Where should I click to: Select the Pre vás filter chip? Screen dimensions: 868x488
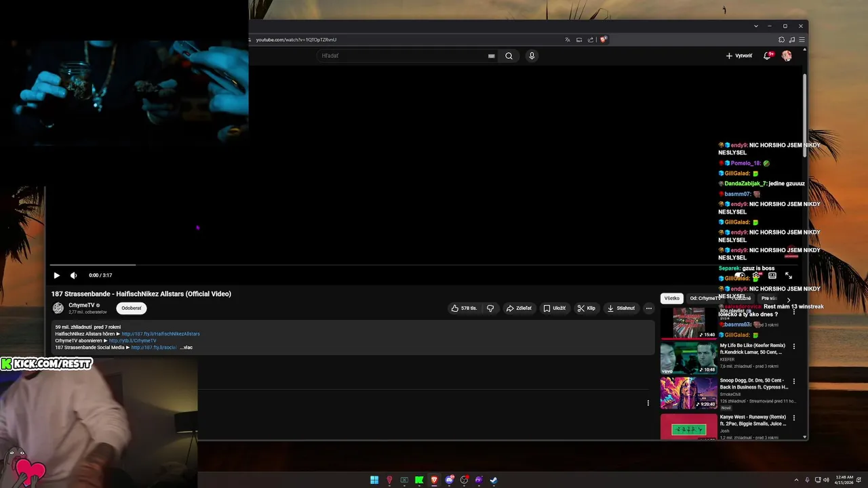click(x=769, y=298)
